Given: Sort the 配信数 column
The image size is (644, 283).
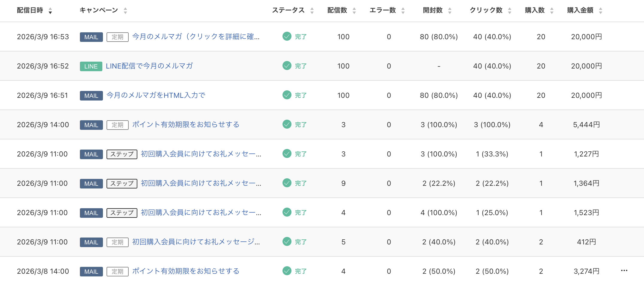Looking at the screenshot, I should coord(354,10).
